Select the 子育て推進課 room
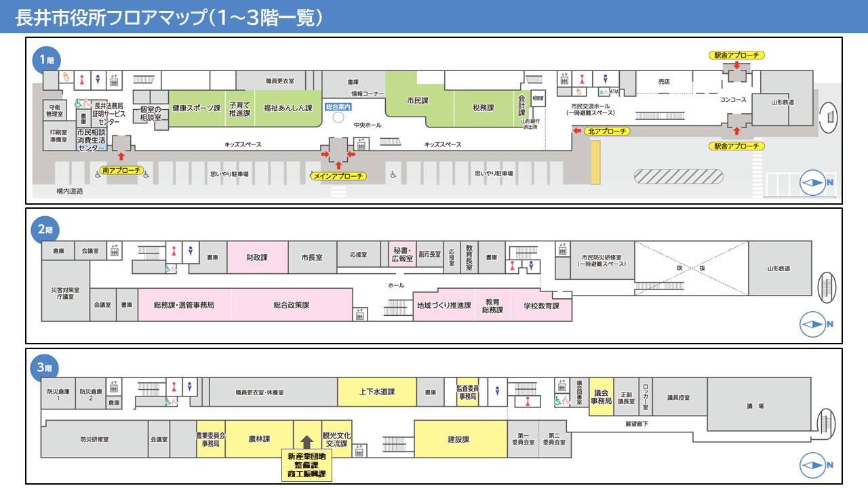The image size is (868, 488). 240,108
